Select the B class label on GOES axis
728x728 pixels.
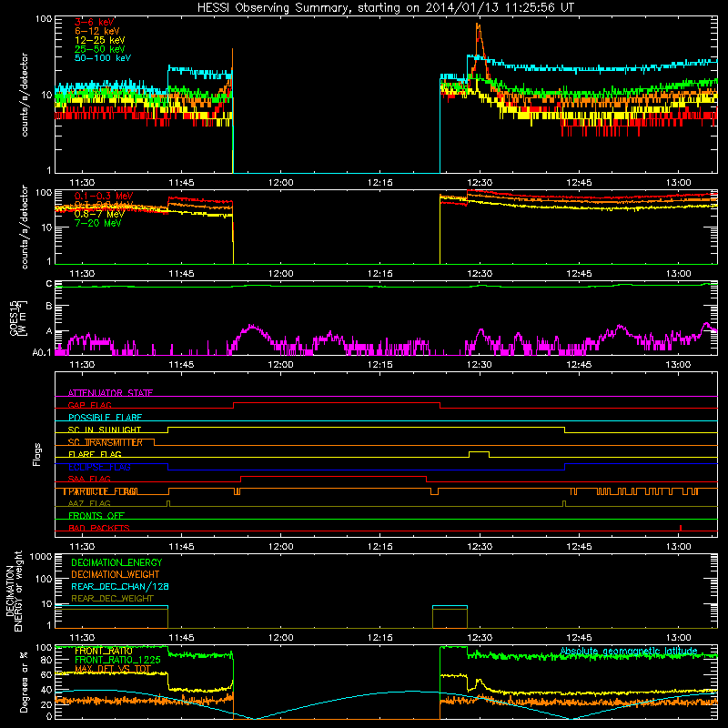pos(49,306)
